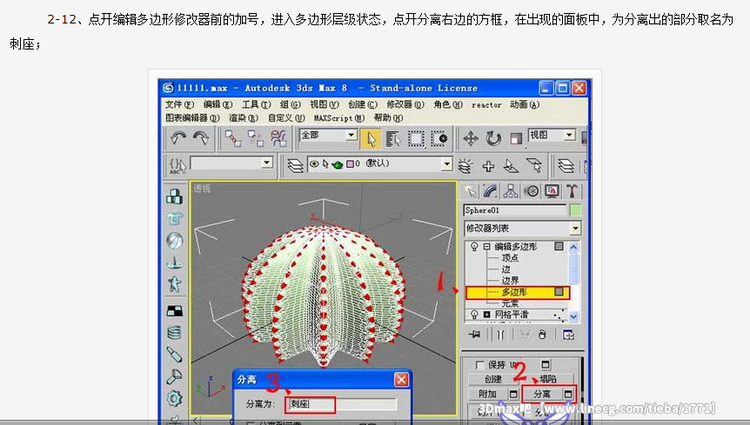This screenshot has height=425, width=750.
Task: Click the 分离 button
Action: click(542, 394)
